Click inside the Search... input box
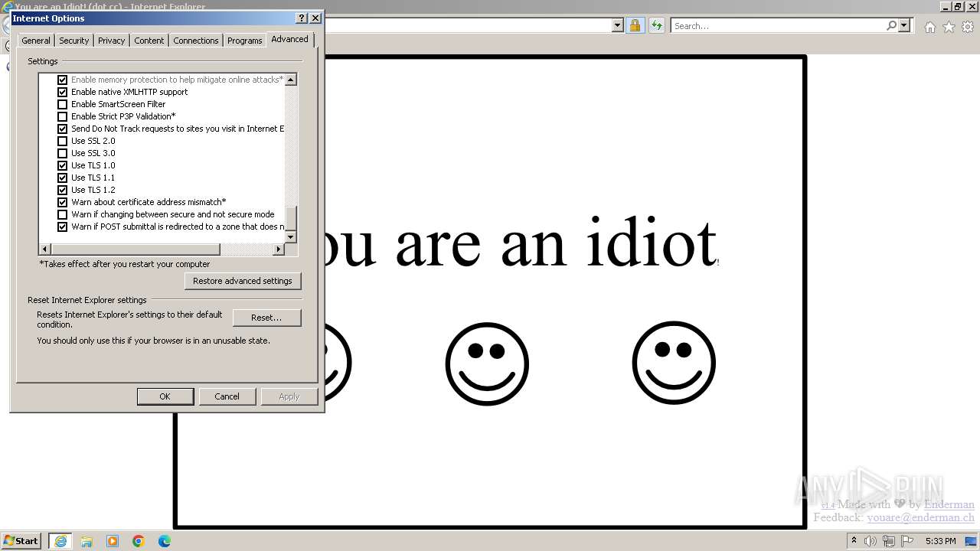980x551 pixels. coord(777,25)
